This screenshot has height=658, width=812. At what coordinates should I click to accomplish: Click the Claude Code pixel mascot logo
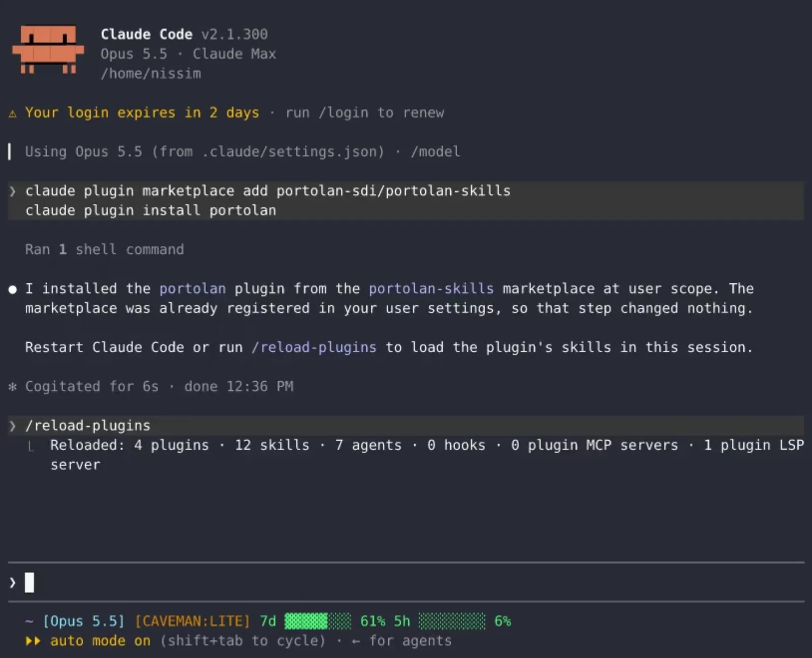click(48, 50)
